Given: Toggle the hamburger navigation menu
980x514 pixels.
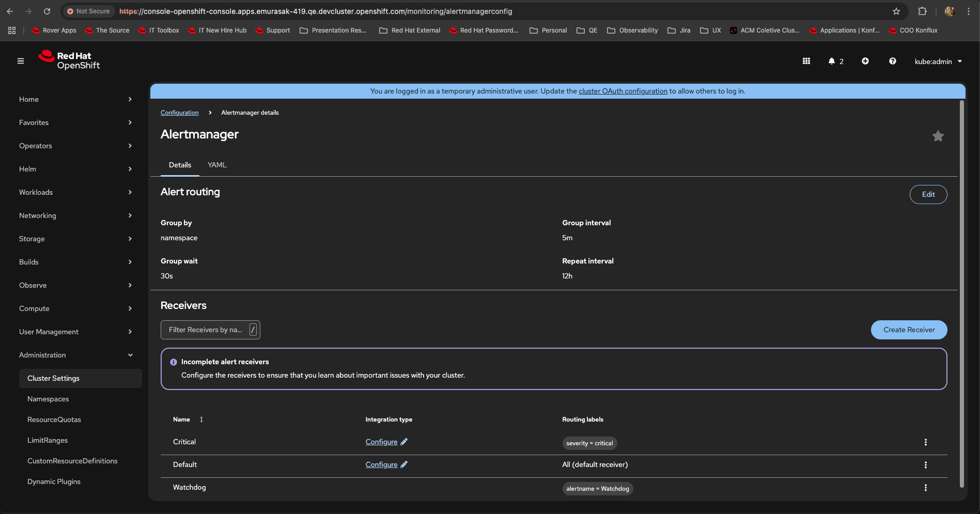Looking at the screenshot, I should click(x=21, y=61).
